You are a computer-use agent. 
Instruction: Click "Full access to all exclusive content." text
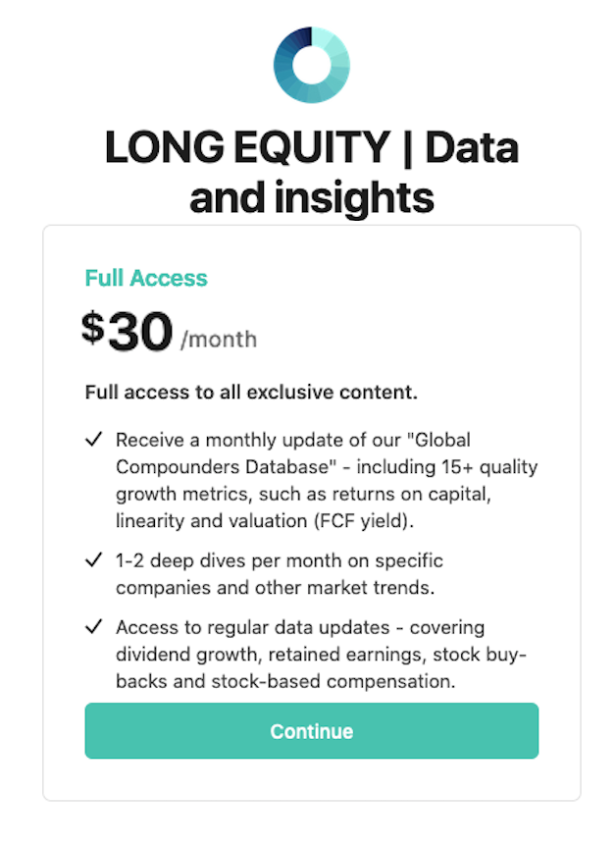[x=251, y=393]
